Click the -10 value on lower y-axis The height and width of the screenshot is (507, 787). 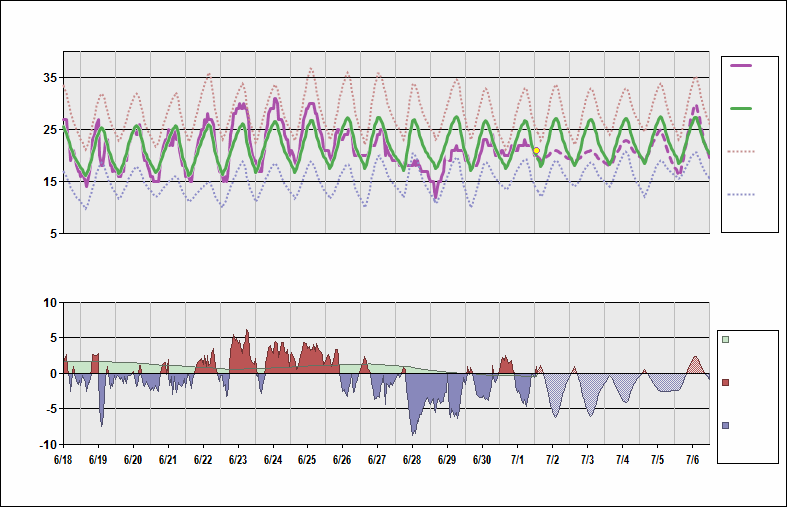47,444
